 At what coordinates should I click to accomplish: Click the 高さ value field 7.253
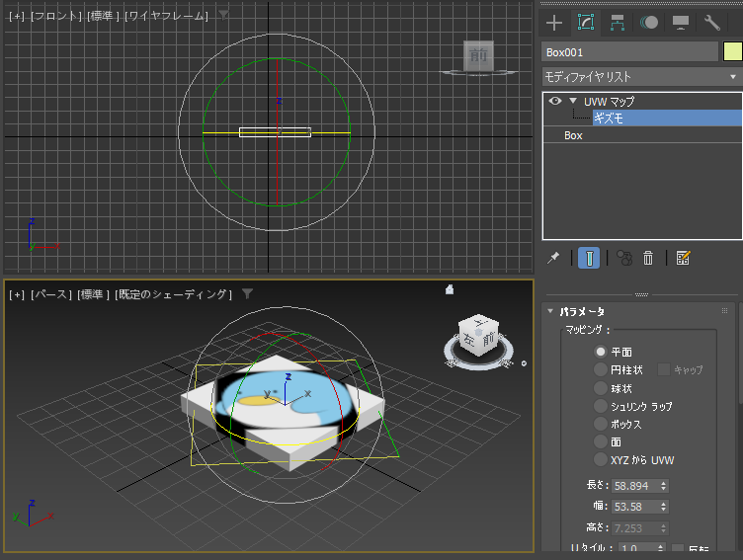point(634,527)
